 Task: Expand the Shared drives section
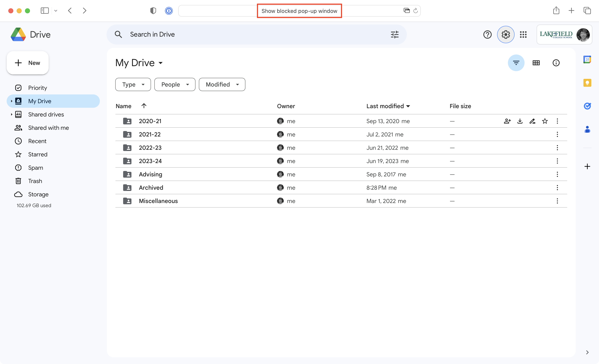tap(11, 114)
